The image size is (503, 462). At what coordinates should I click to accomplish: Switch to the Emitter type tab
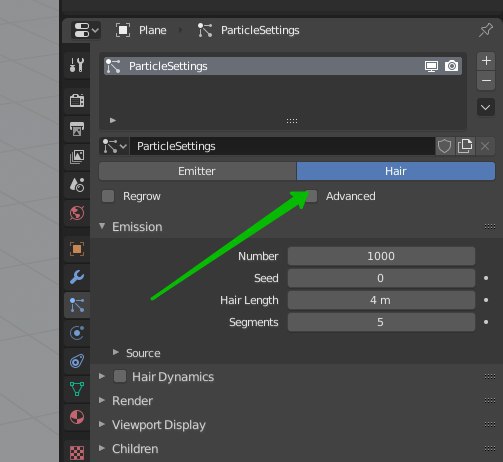[197, 171]
